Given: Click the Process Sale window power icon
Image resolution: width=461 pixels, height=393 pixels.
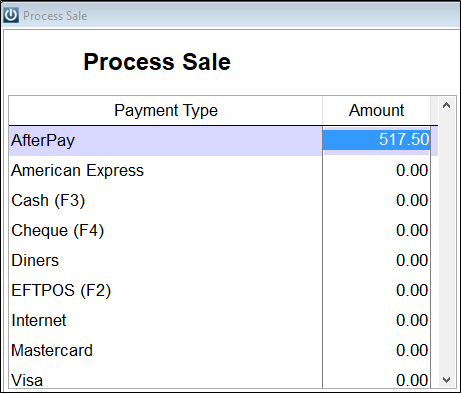Looking at the screenshot, I should pyautogui.click(x=11, y=15).
